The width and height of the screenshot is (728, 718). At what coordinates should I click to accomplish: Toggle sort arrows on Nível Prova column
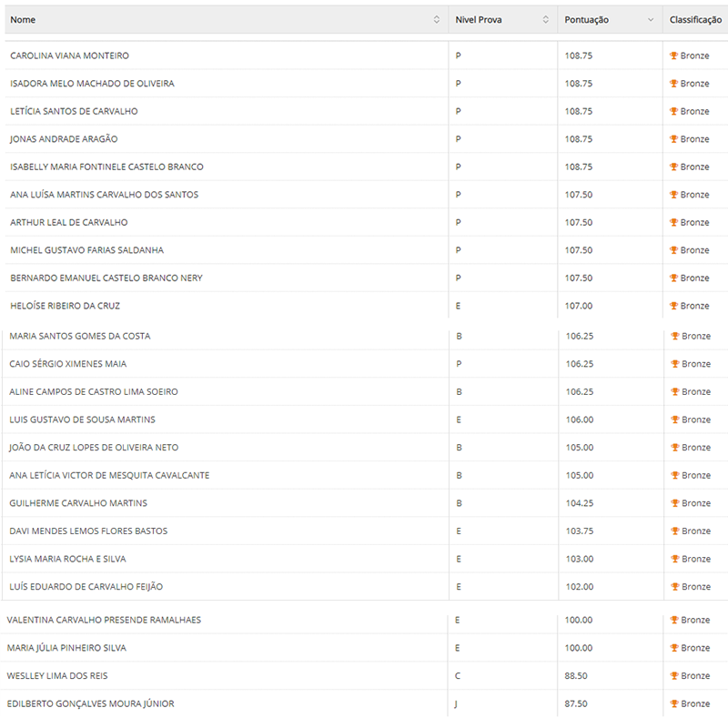(x=546, y=20)
